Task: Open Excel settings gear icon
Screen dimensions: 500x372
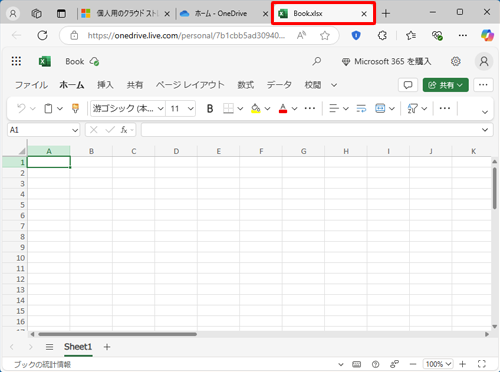Action: tap(456, 61)
